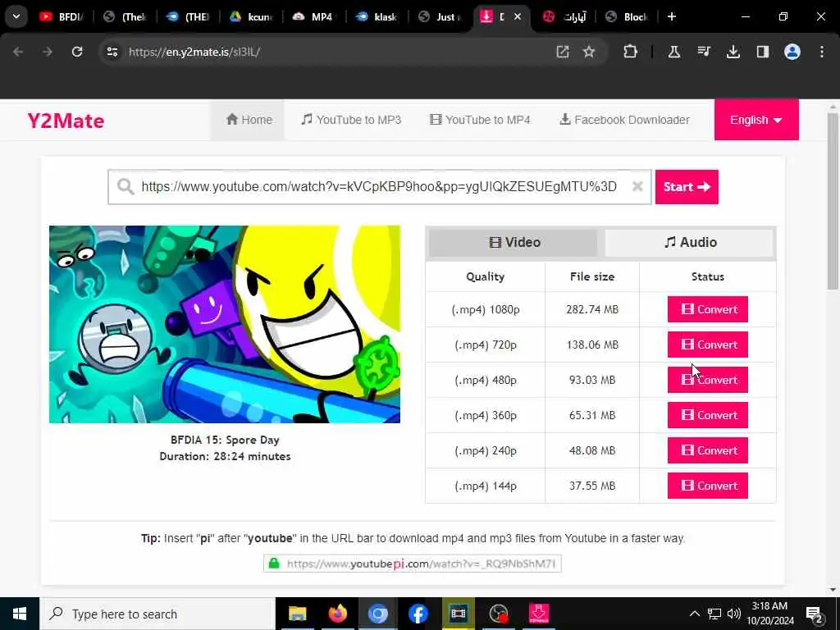
Task: Open the clock showing 3:18 AM
Action: (x=769, y=614)
